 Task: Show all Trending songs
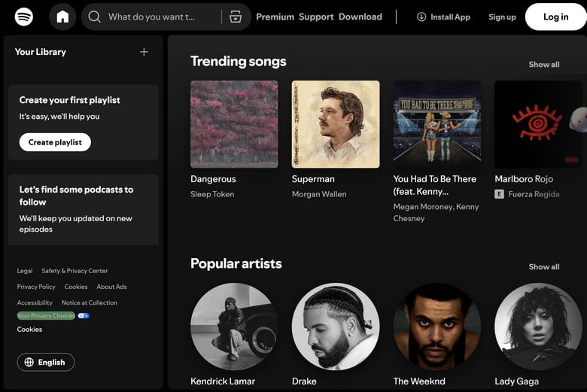point(544,65)
